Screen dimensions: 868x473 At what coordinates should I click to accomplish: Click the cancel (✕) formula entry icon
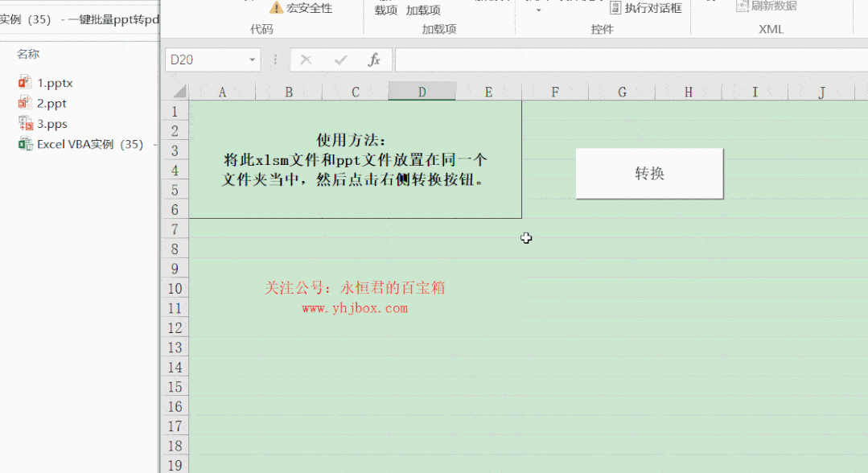pos(305,60)
